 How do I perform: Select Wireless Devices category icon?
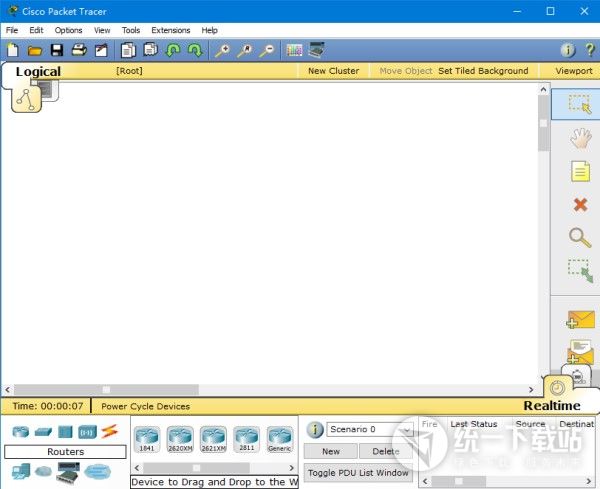[87, 432]
